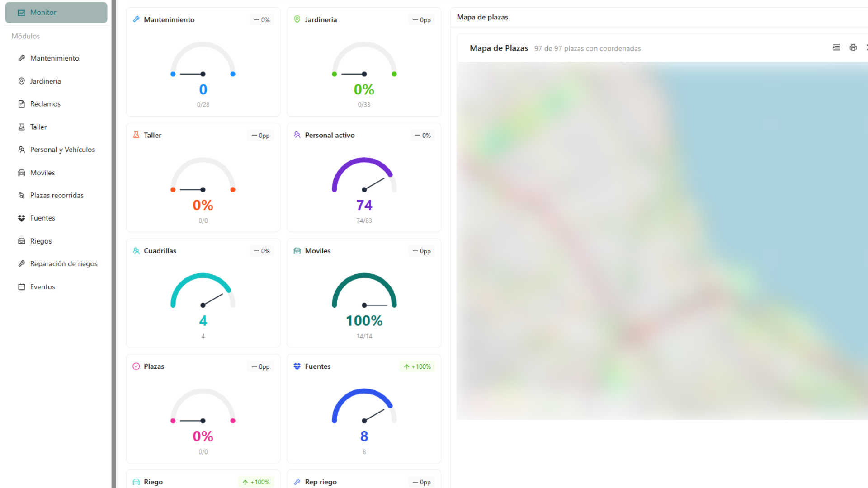The width and height of the screenshot is (868, 488).
Task: Click pin icon on Jardineria card
Action: tap(297, 19)
